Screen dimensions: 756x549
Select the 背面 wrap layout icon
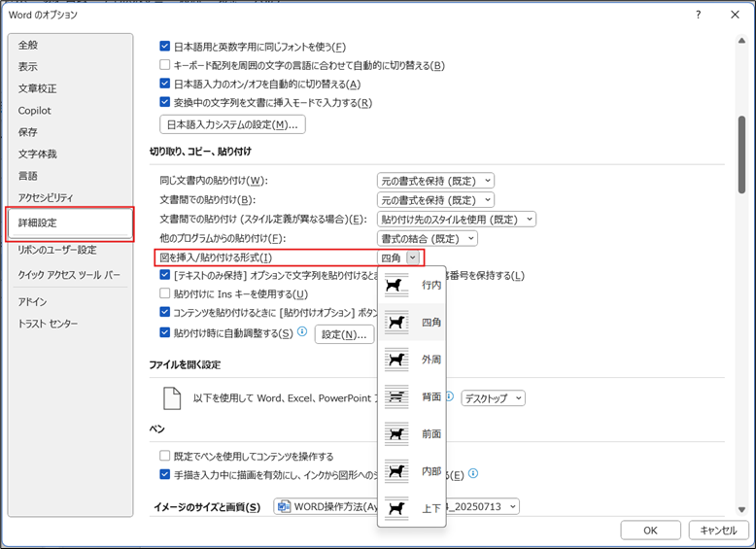pos(396,396)
